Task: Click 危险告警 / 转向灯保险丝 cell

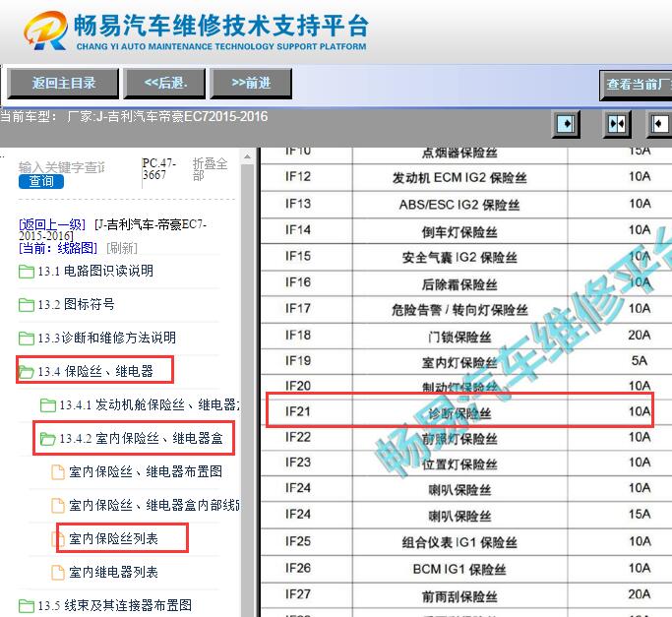Action: (x=459, y=310)
